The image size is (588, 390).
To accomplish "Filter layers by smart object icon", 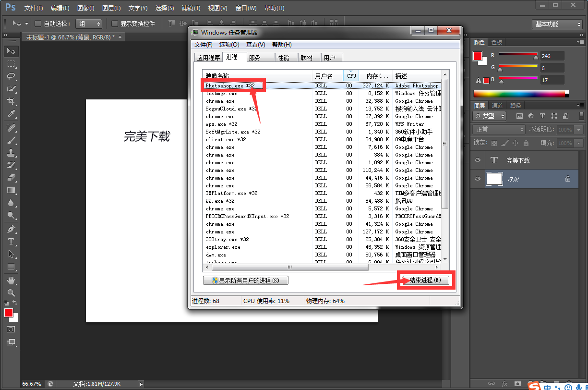I will pyautogui.click(x=565, y=116).
